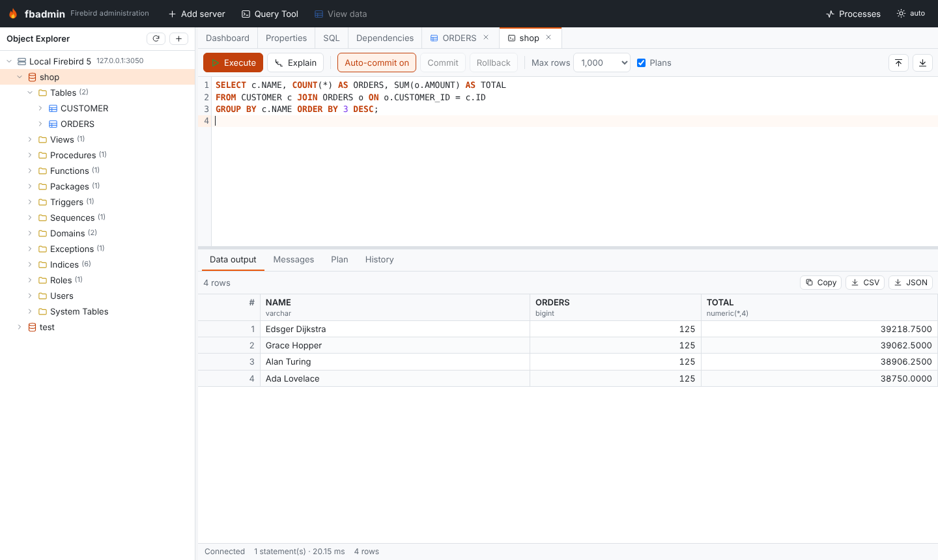The height and width of the screenshot is (560, 938).
Task: Click View data in the top bar
Action: click(x=341, y=14)
